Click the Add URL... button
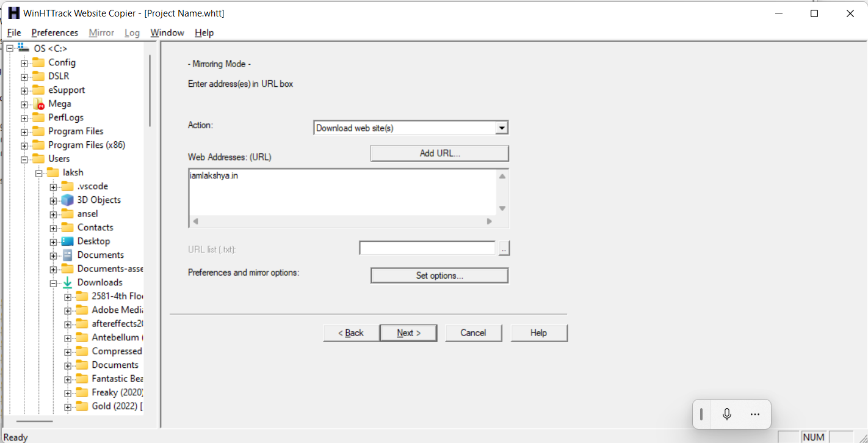 click(x=439, y=153)
